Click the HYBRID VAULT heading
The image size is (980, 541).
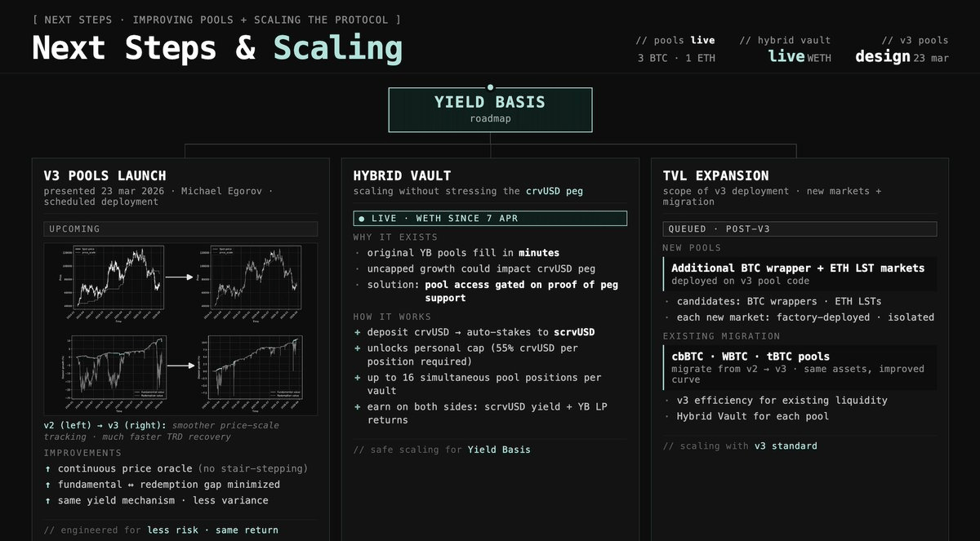click(x=402, y=175)
